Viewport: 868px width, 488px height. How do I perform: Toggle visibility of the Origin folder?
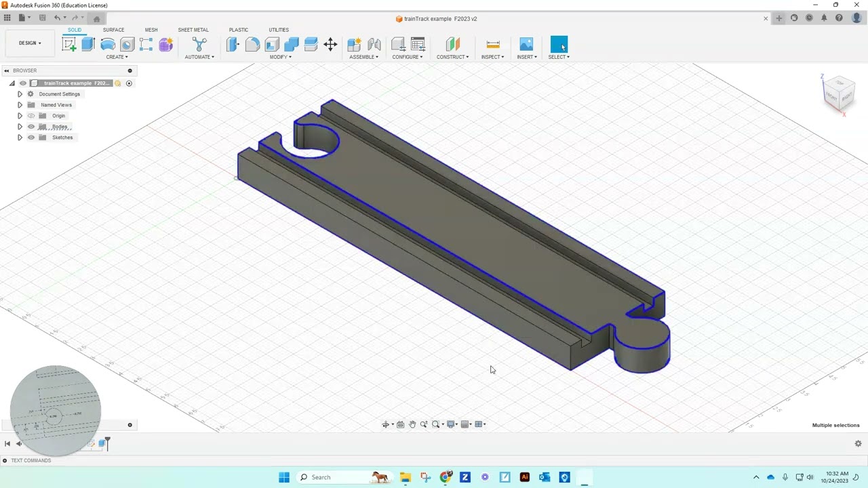31,116
